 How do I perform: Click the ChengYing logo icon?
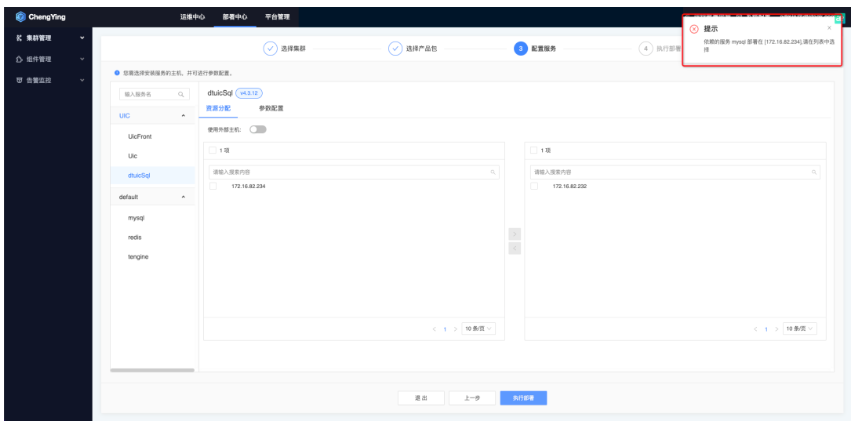tap(21, 17)
